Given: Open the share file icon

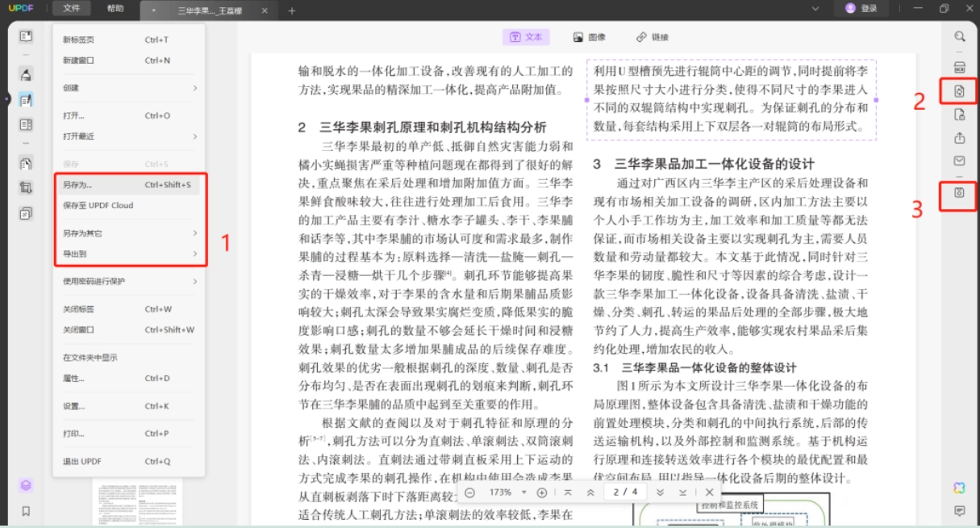Looking at the screenshot, I should point(959,138).
